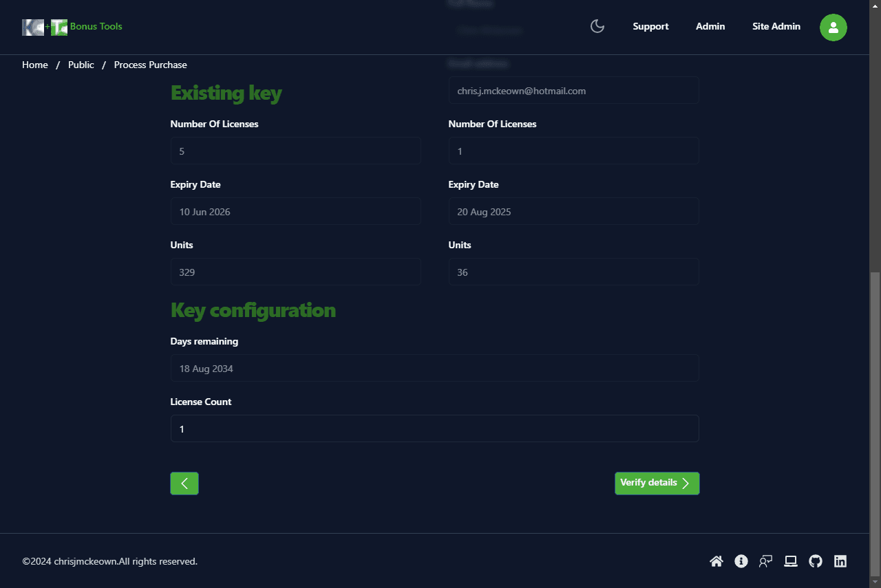Click the copyright text in footer
Screen dimensions: 881x588
(x=110, y=561)
